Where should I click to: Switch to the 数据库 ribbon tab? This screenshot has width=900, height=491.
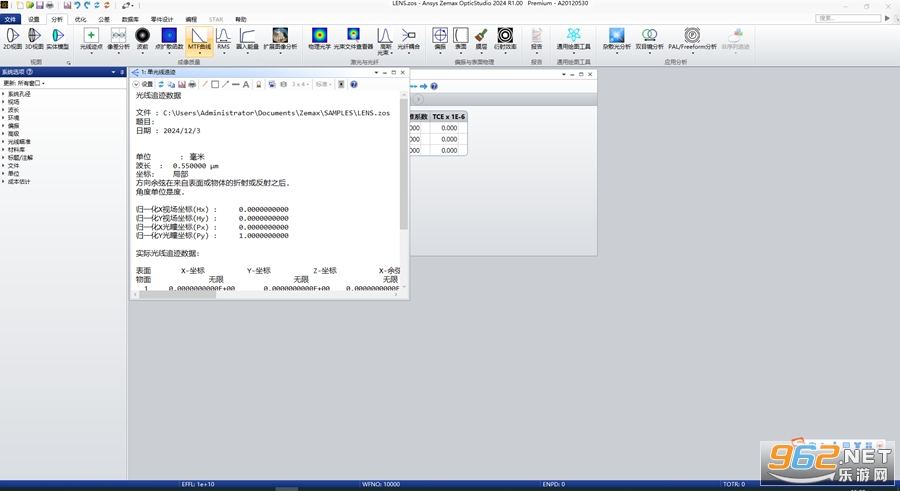[130, 20]
